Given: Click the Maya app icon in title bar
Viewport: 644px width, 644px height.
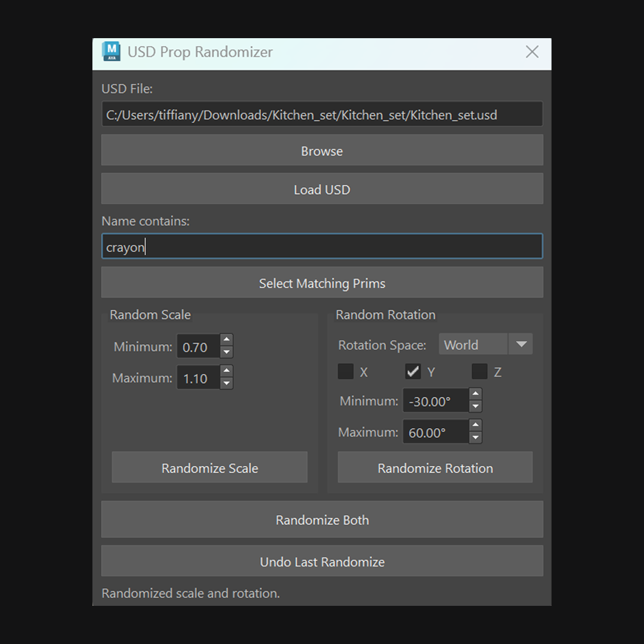Looking at the screenshot, I should [x=112, y=51].
